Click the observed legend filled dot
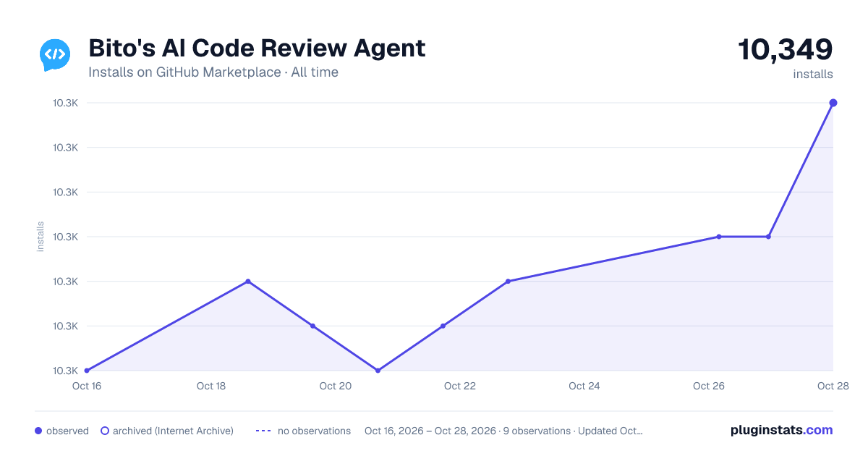Screen dimensions: 868x456 pyautogui.click(x=38, y=431)
